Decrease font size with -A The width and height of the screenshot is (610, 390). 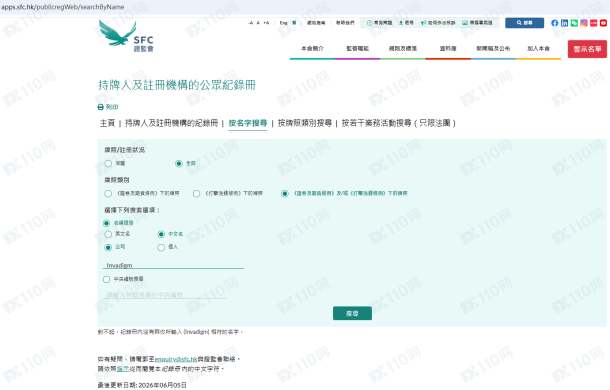251,23
